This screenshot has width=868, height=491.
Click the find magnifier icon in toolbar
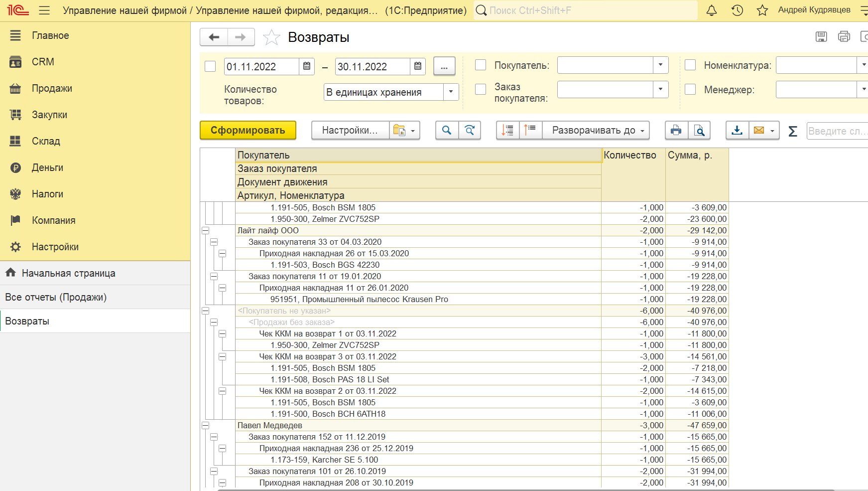click(447, 130)
